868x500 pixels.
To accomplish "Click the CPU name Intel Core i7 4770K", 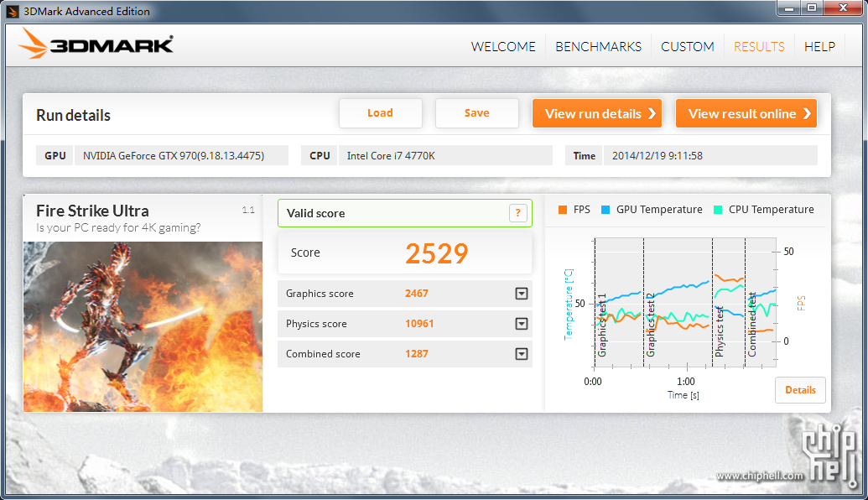I will pos(391,155).
